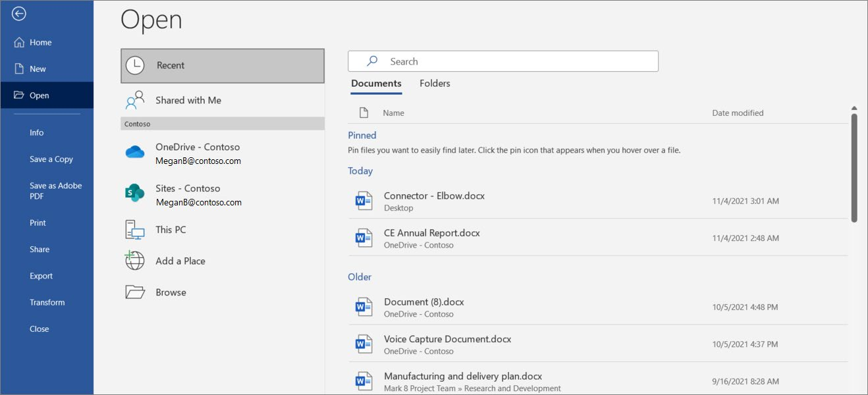The image size is (868, 395).
Task: Switch to the Folders tab
Action: (x=435, y=84)
